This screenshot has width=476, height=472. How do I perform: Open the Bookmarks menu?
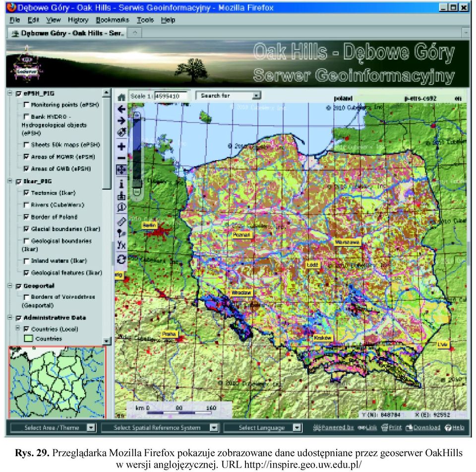pos(113,20)
